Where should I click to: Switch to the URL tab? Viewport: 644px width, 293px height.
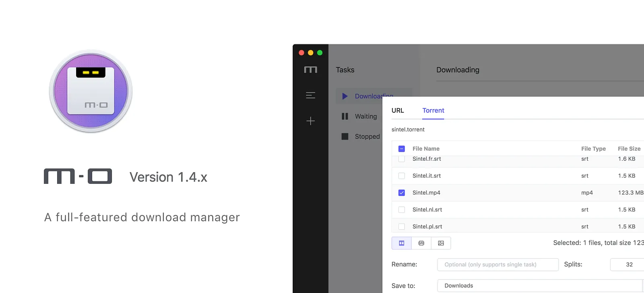398,110
